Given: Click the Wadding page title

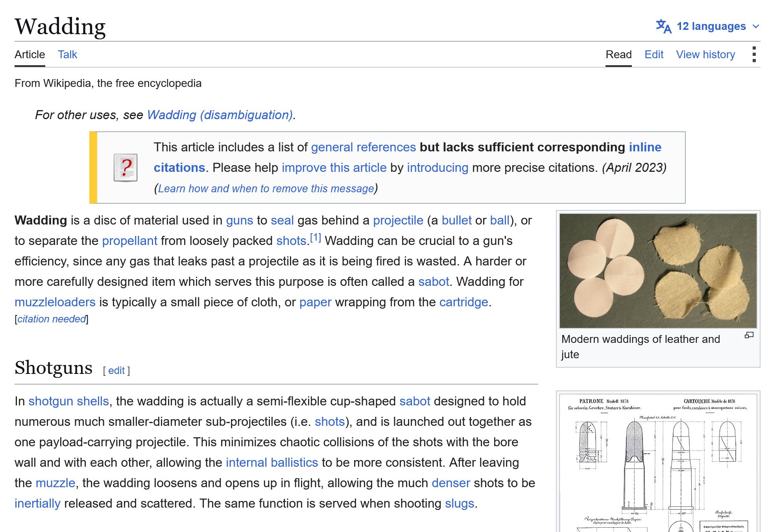Looking at the screenshot, I should (60, 26).
